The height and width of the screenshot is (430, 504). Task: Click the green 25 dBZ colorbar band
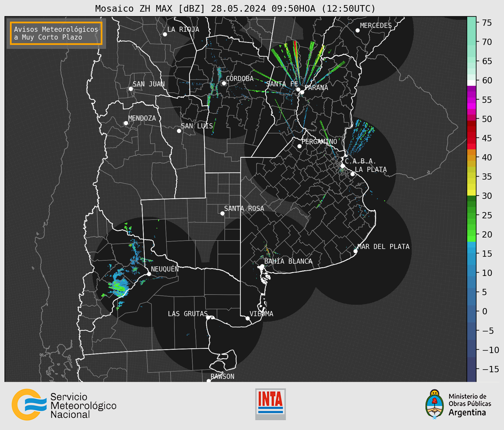click(471, 215)
